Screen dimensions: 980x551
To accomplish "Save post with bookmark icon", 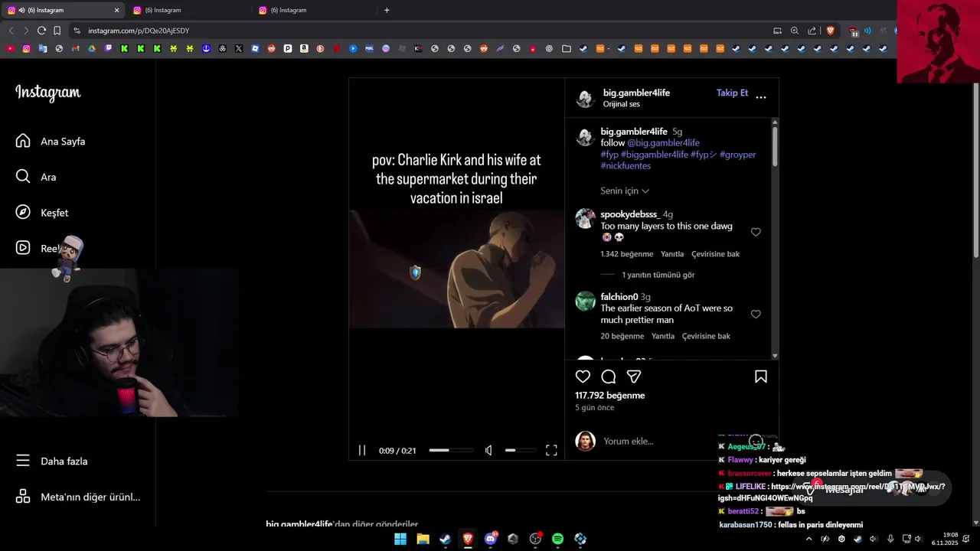I will [761, 377].
